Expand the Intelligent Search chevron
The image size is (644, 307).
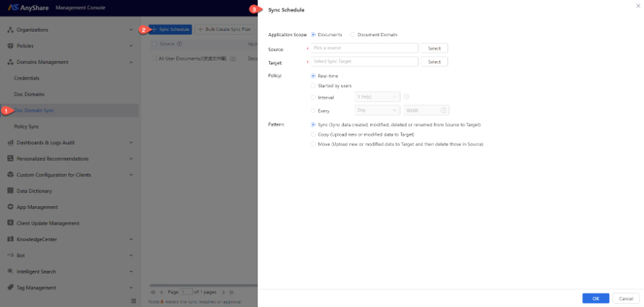131,271
